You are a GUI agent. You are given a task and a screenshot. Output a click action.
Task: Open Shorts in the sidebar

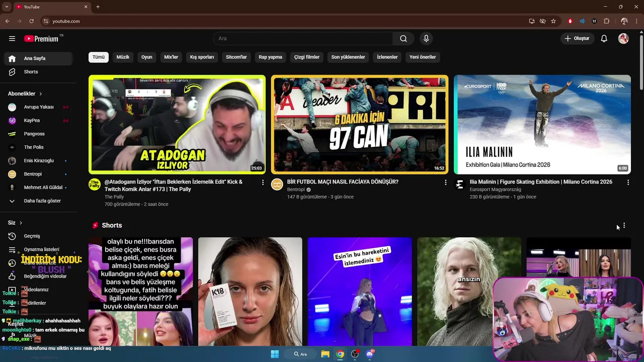[x=38, y=72]
